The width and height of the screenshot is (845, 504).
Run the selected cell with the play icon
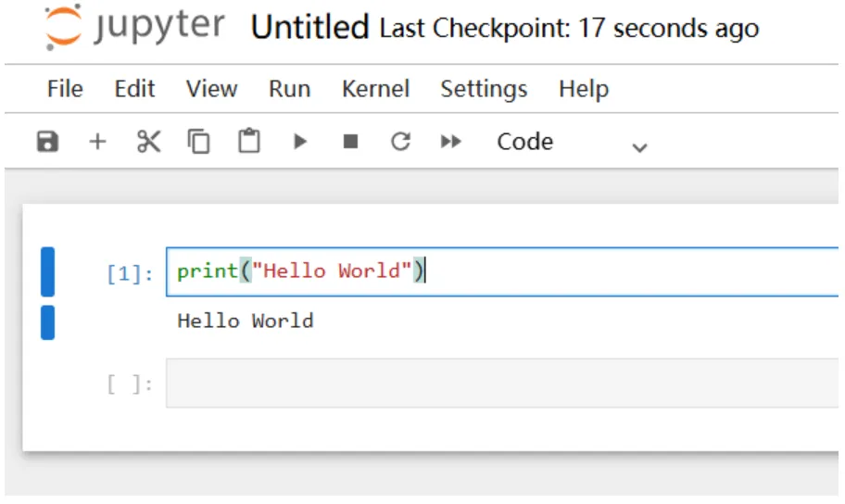299,142
